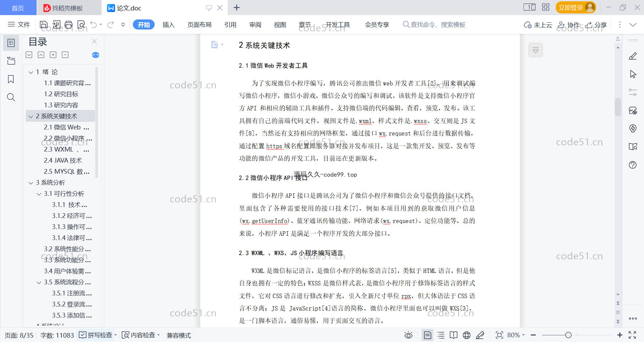
Task: Collapse the '2 系统关键技术' outline section
Action: [31, 116]
